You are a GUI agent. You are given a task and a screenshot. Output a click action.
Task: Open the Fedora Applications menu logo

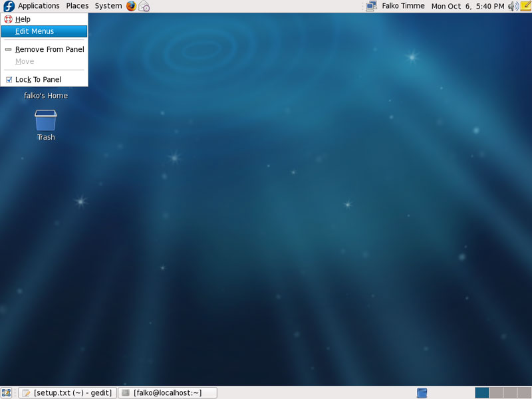[9, 6]
